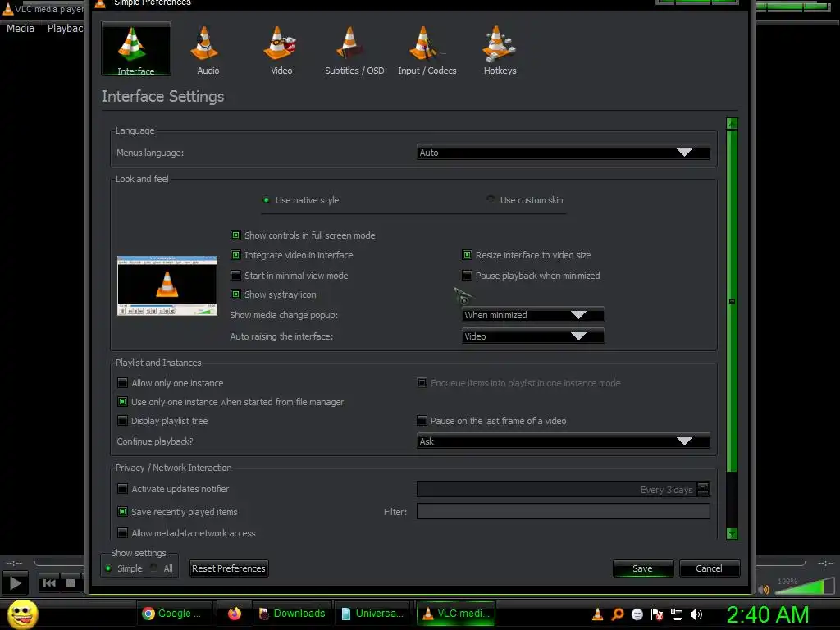Click the round white tray icon
Viewport: 840px width, 630px height.
tap(637, 614)
